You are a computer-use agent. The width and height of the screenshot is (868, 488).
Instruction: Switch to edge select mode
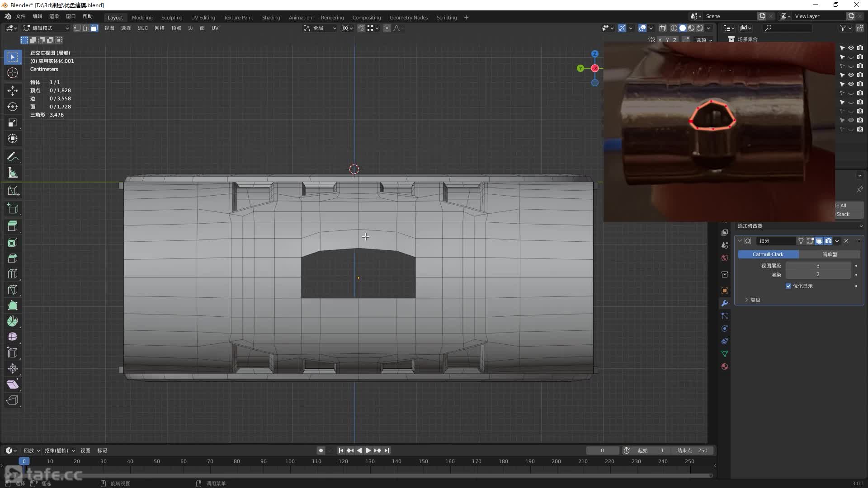(86, 28)
